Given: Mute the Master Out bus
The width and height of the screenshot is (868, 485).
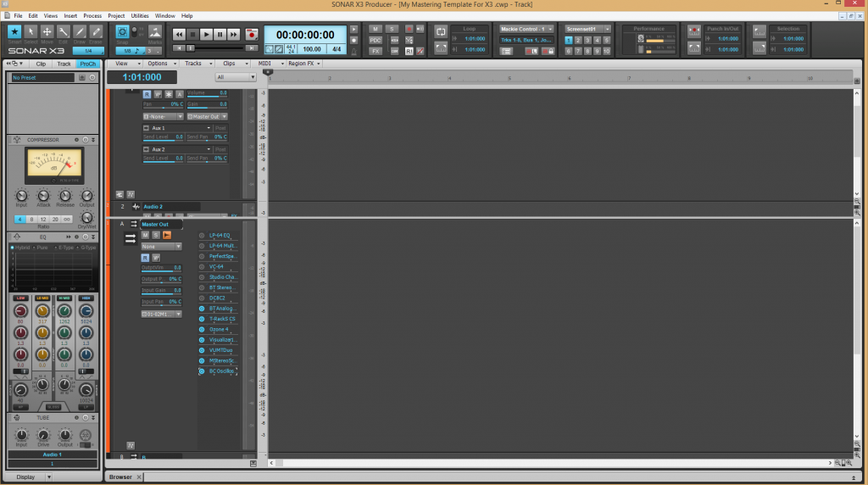Looking at the screenshot, I should pos(145,235).
